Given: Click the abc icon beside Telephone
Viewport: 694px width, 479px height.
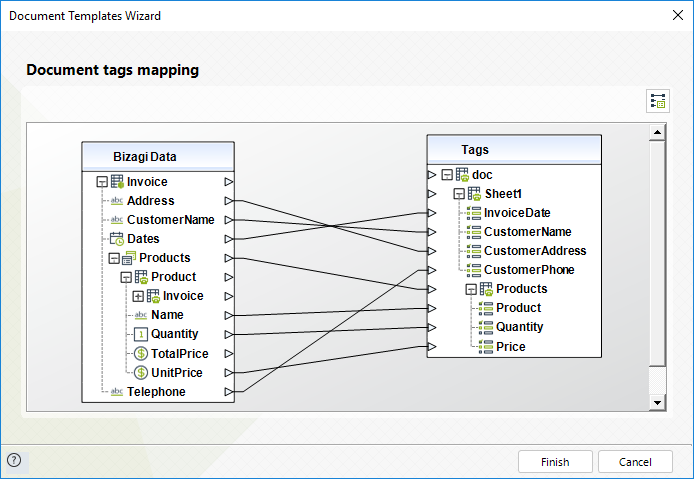Looking at the screenshot, I should click(117, 391).
